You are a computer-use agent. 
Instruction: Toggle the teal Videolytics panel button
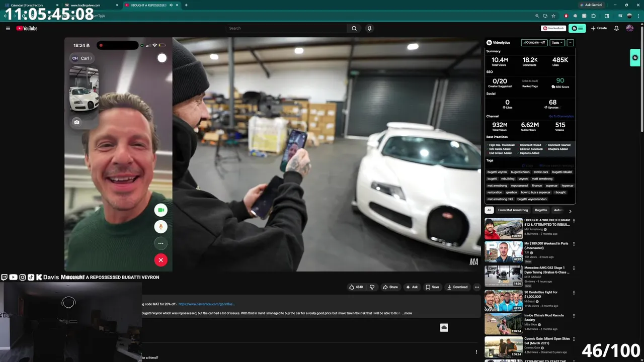pyautogui.click(x=577, y=29)
